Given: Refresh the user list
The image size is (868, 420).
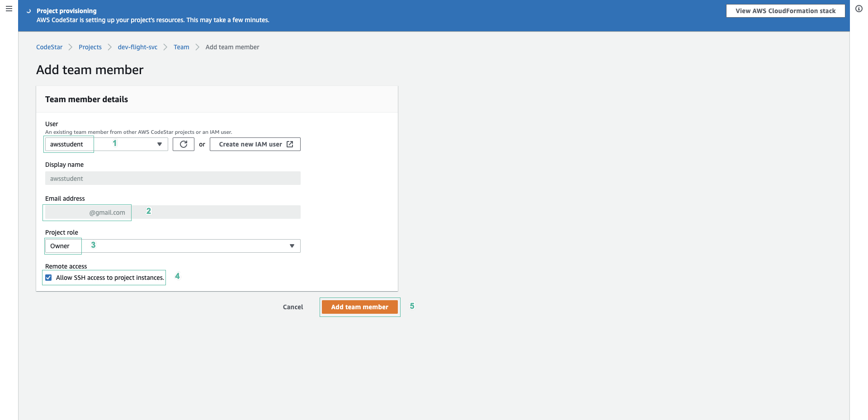Looking at the screenshot, I should [x=184, y=144].
